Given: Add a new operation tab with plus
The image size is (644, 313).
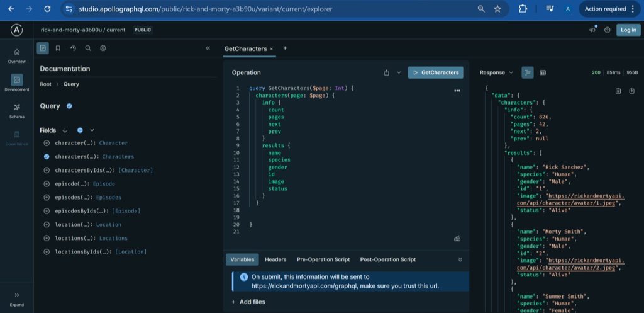Looking at the screenshot, I should pos(285,48).
